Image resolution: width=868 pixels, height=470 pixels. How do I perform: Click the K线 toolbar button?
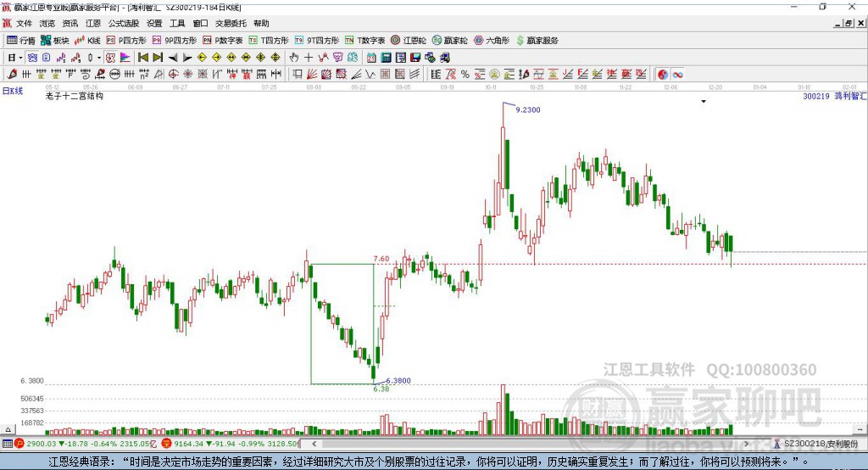point(87,41)
